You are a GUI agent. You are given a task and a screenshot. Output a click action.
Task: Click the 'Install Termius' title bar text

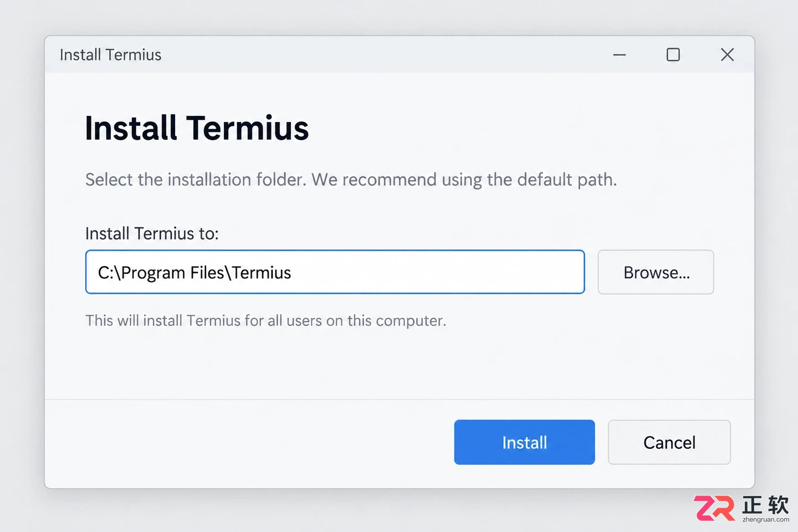pyautogui.click(x=111, y=55)
